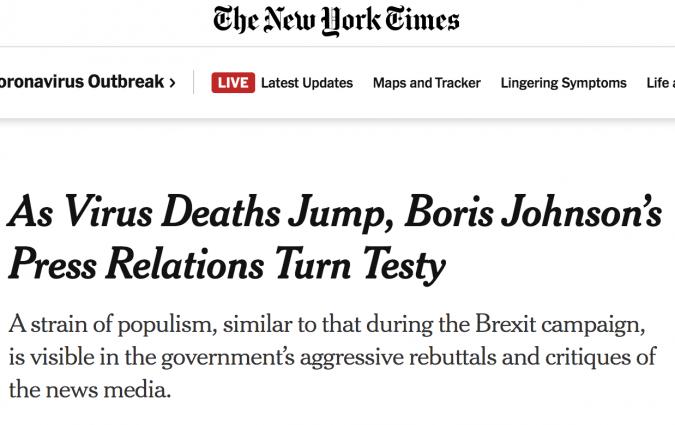Click the chevron after Coronavirus Outbreak
The width and height of the screenshot is (675, 425).
click(x=172, y=83)
